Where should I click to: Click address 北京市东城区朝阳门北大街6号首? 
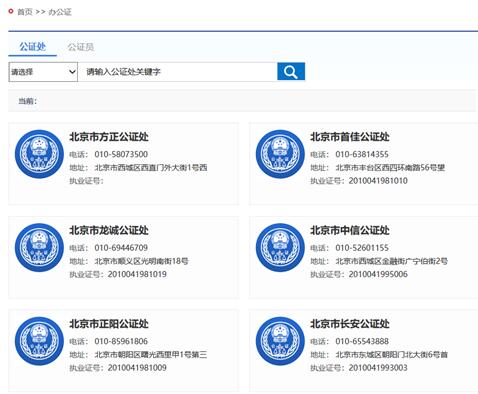392,354
